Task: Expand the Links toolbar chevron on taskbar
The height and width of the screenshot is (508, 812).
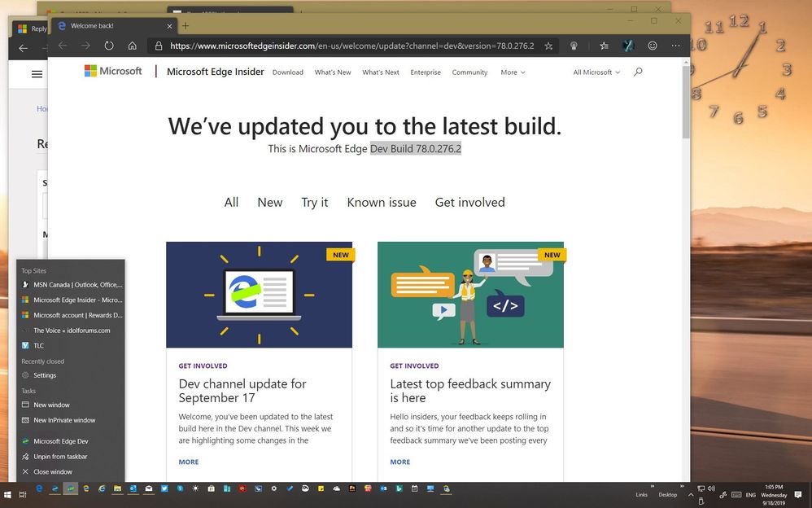Action: 653,487
